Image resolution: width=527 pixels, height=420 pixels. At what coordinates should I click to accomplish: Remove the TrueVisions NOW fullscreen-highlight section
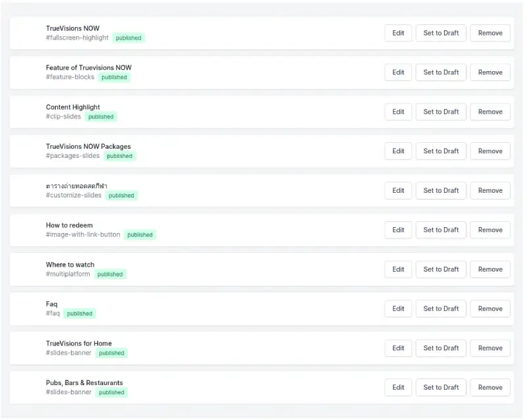(x=489, y=33)
